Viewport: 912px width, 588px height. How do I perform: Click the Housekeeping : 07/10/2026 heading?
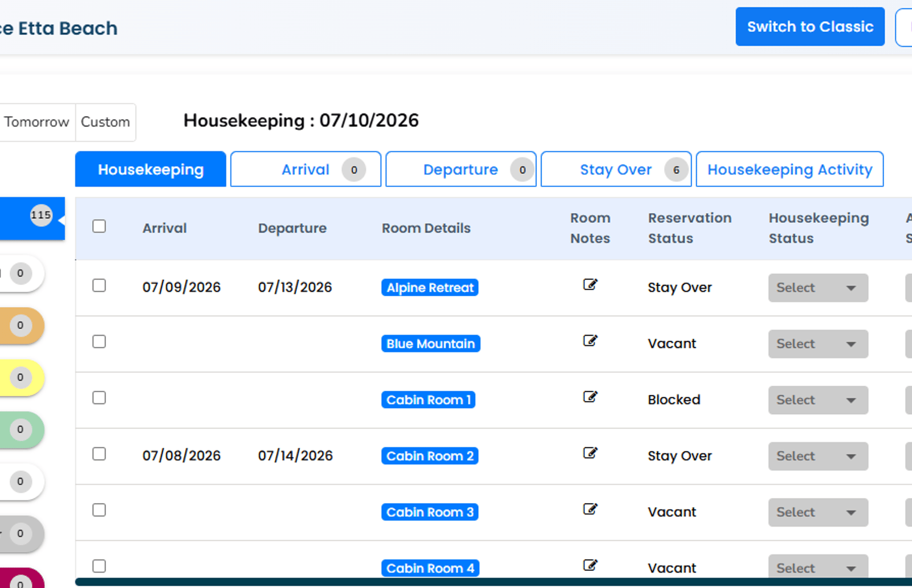coord(301,120)
